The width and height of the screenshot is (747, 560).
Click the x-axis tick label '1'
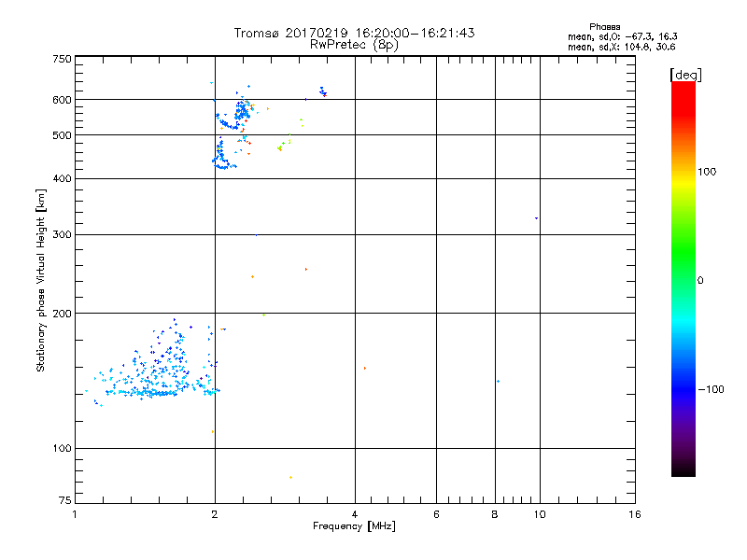pos(75,514)
